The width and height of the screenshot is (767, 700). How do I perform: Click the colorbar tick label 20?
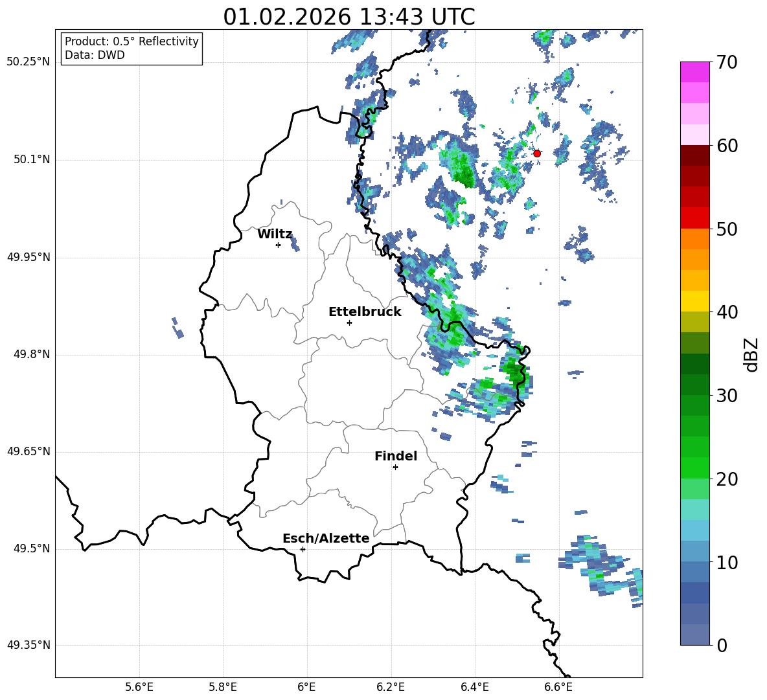click(x=727, y=479)
